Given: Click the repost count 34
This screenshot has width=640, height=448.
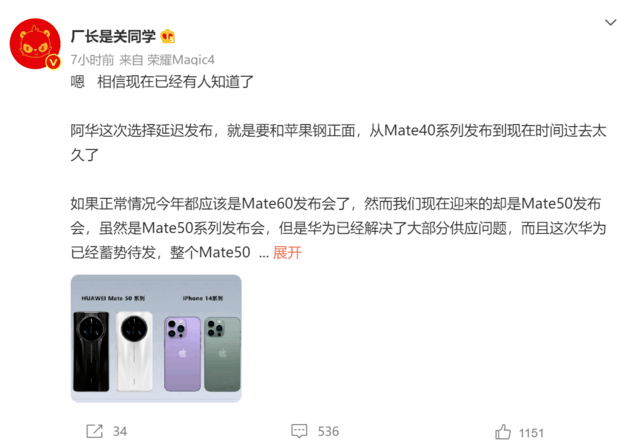Looking at the screenshot, I should pyautogui.click(x=120, y=432).
